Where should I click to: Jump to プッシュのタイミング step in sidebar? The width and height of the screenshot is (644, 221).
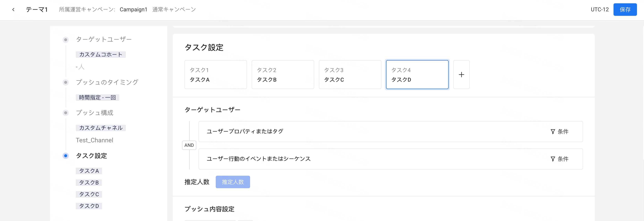[x=107, y=82]
